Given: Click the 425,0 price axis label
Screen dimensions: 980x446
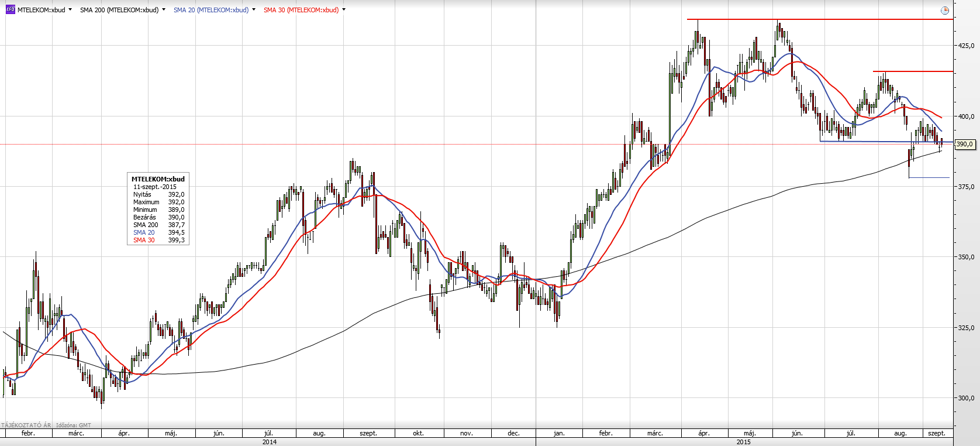Looking at the screenshot, I should point(966,46).
